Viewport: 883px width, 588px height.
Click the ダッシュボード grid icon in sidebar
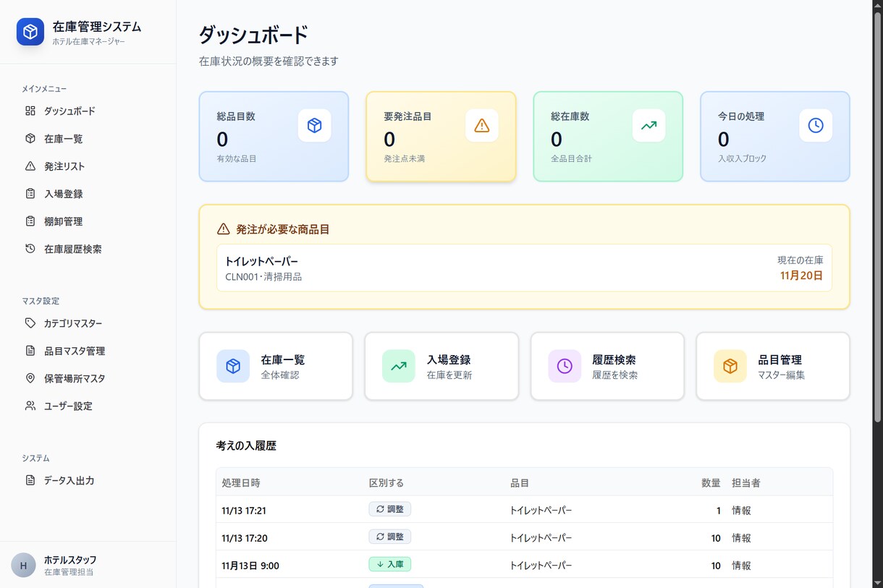30,111
